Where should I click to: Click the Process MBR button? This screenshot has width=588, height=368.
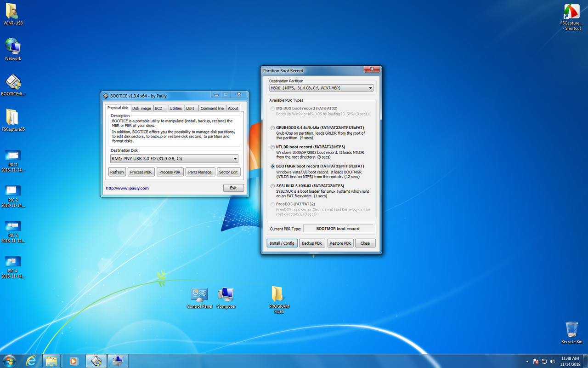tap(141, 172)
